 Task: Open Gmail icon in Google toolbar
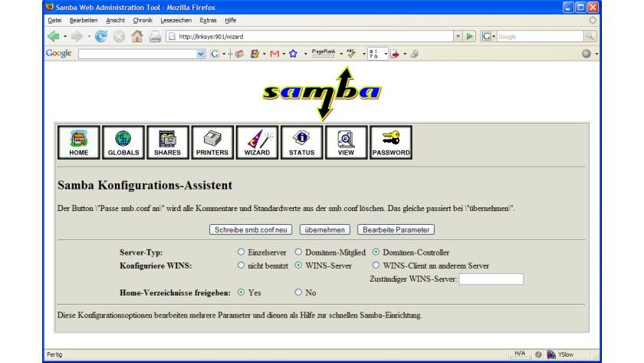[x=274, y=54]
